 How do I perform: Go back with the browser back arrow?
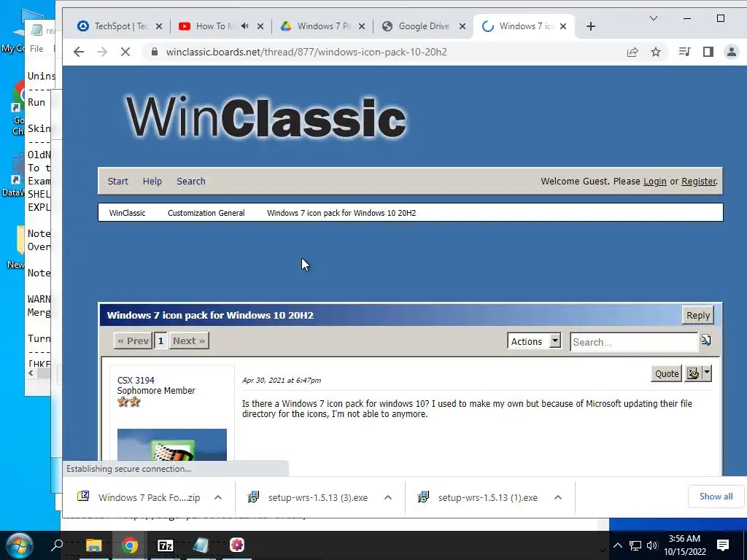pyautogui.click(x=79, y=52)
